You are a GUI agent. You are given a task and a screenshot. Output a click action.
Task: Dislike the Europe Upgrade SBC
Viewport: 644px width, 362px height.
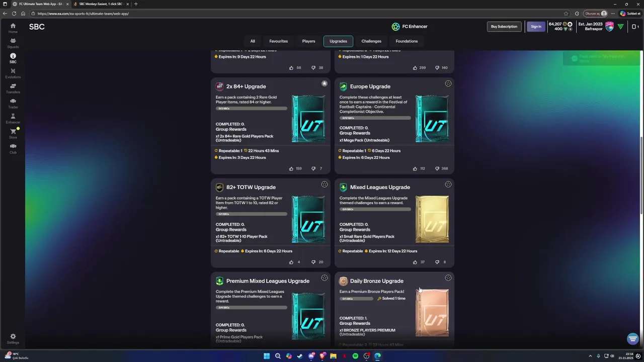tap(437, 168)
